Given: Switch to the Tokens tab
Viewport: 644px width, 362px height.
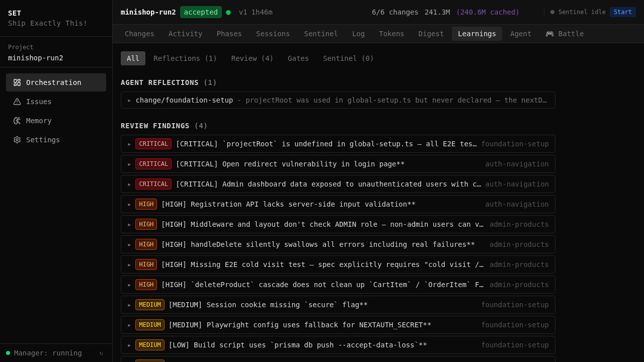Looking at the screenshot, I should (x=391, y=34).
